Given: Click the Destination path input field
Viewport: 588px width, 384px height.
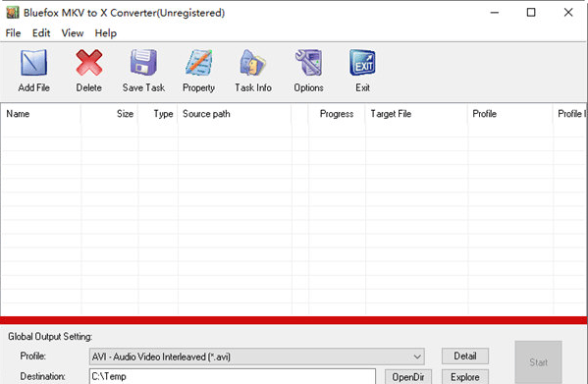Looking at the screenshot, I should pos(233,376).
